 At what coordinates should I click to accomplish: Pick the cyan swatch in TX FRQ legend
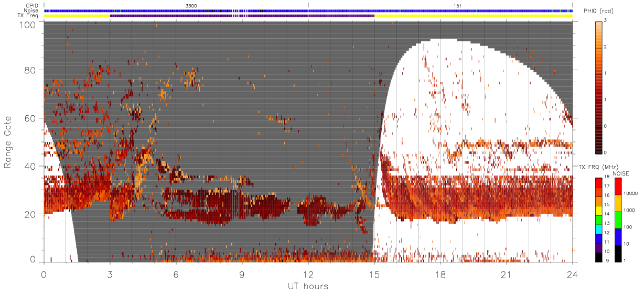click(x=598, y=230)
